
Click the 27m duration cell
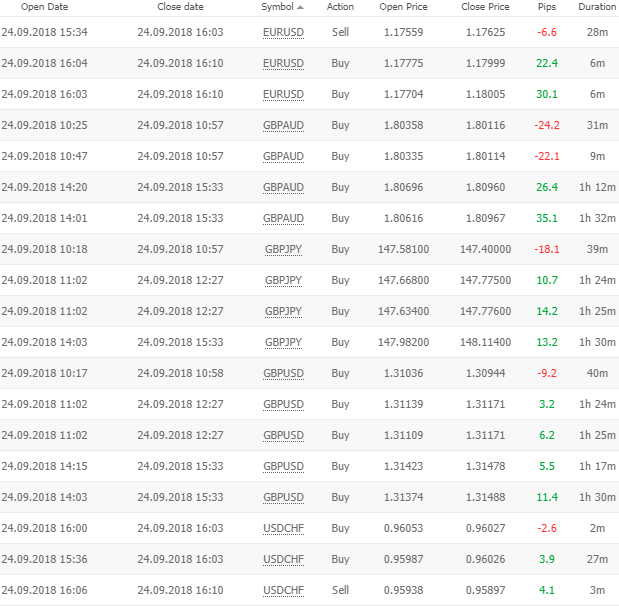(597, 559)
